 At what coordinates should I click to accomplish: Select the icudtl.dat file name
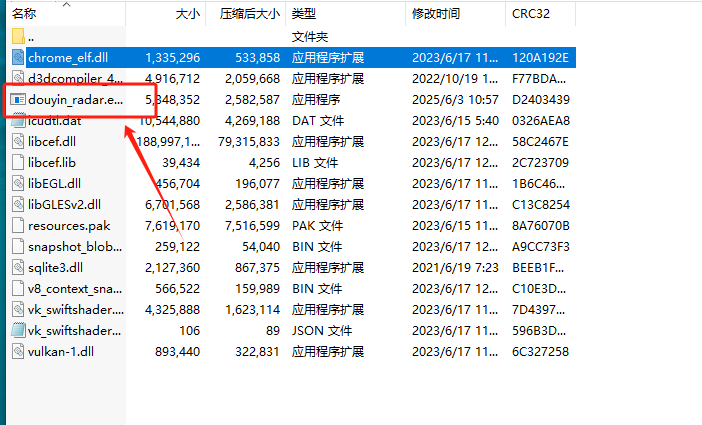pyautogui.click(x=55, y=121)
